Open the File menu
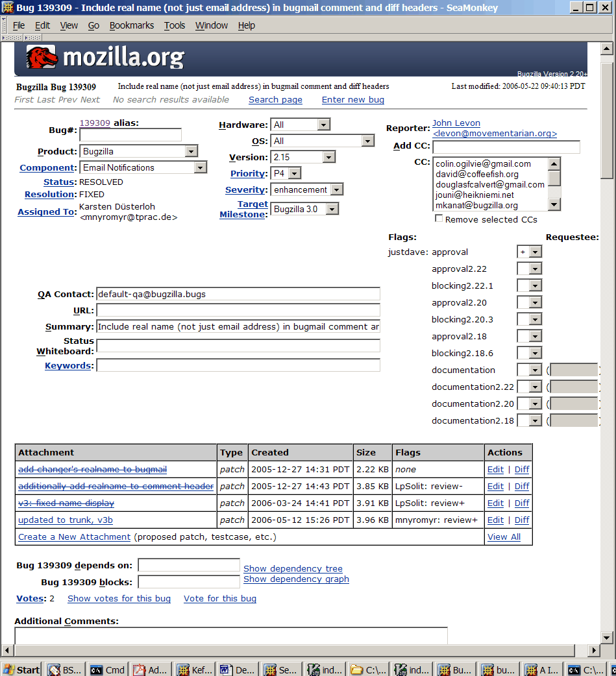The height and width of the screenshot is (676, 616). pyautogui.click(x=19, y=25)
